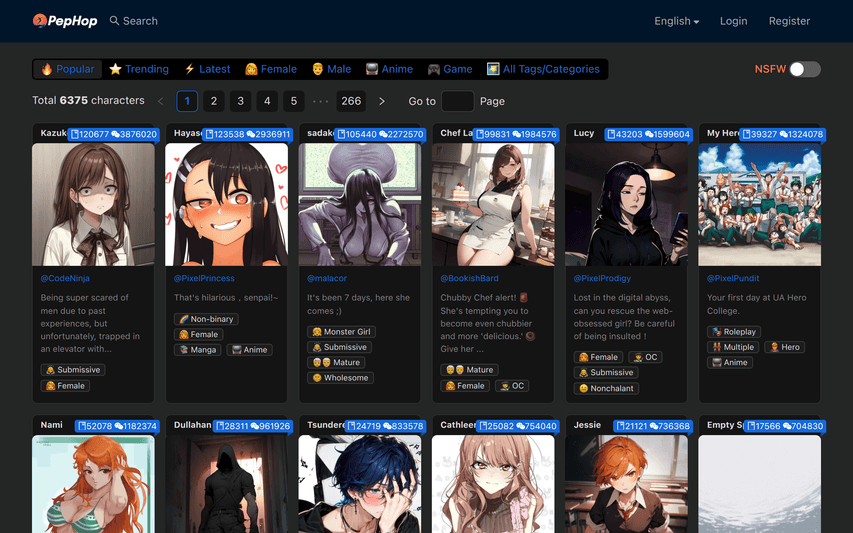The height and width of the screenshot is (533, 853).
Task: Click the PepHop logo icon
Action: [40, 20]
